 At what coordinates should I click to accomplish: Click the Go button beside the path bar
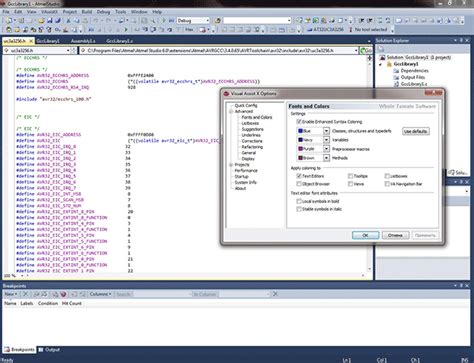tap(366, 50)
